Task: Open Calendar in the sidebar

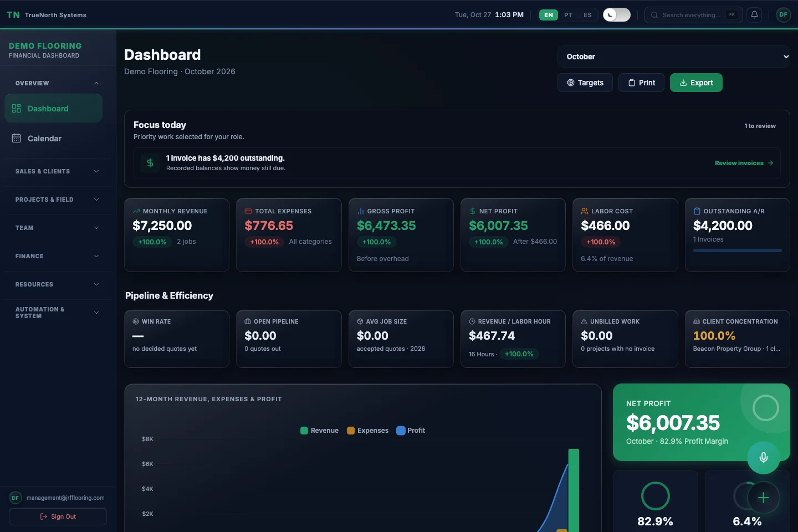Action: [53, 139]
